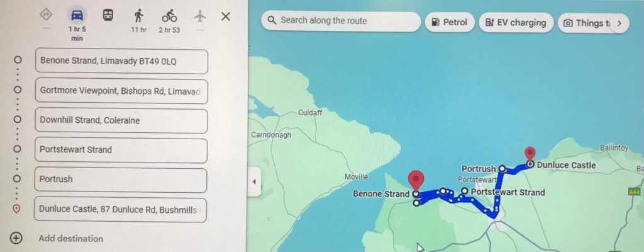Expand more category chips with the arrow
The image size is (644, 252).
[x=619, y=23]
